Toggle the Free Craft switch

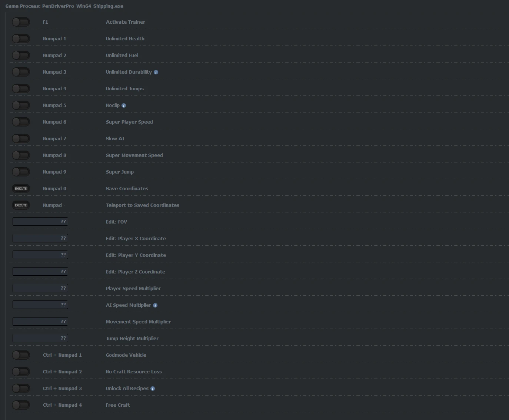coord(21,405)
